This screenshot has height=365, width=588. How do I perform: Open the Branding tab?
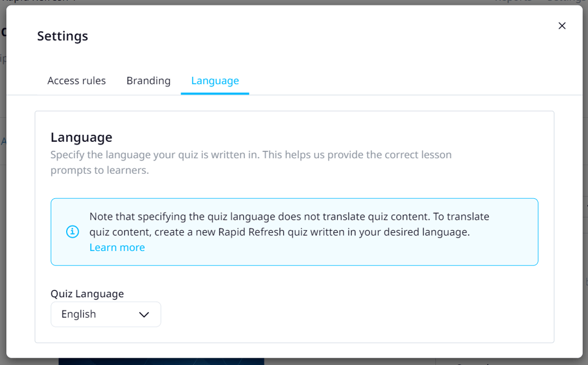point(148,80)
